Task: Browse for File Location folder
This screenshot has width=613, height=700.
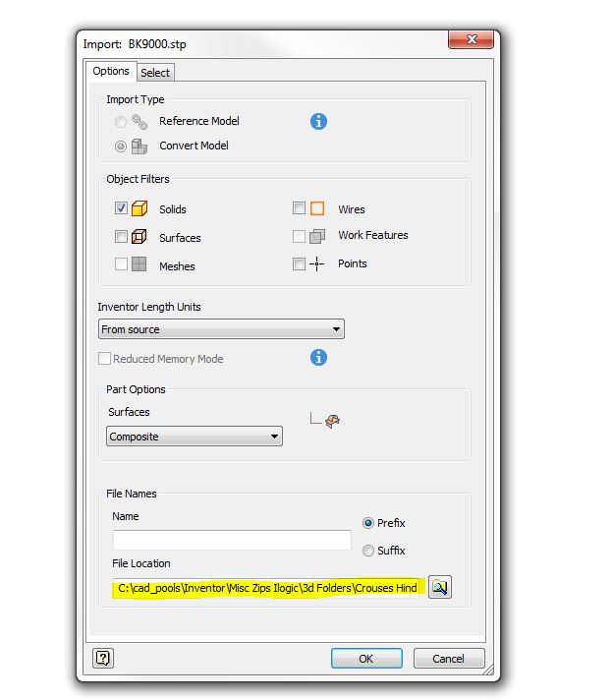Action: point(440,587)
